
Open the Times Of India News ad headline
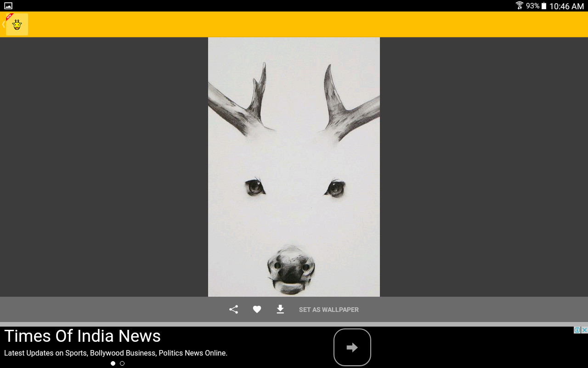click(83, 336)
